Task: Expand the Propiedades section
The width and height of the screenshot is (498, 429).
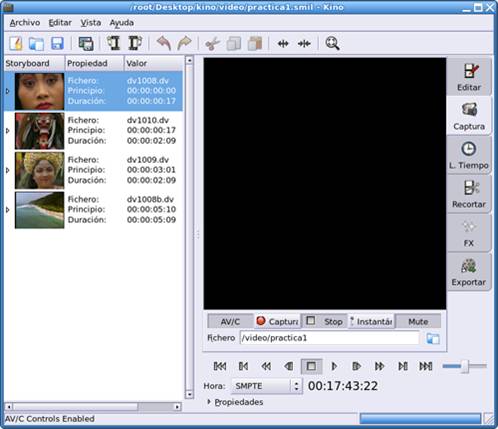Action: click(235, 402)
